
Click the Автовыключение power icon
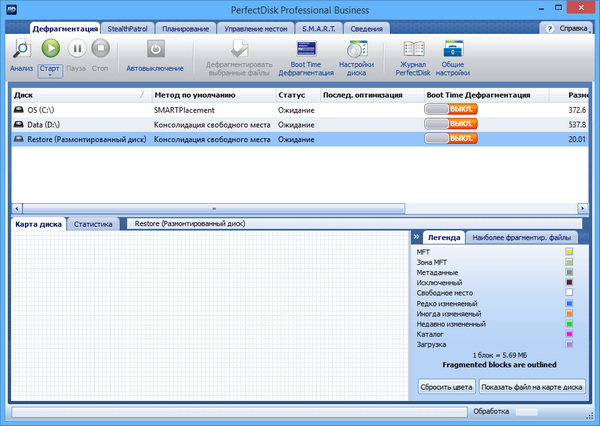(x=155, y=49)
